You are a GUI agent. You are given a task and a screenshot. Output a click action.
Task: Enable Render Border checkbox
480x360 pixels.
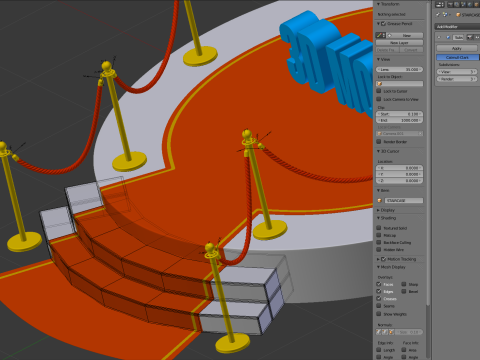[x=379, y=142]
